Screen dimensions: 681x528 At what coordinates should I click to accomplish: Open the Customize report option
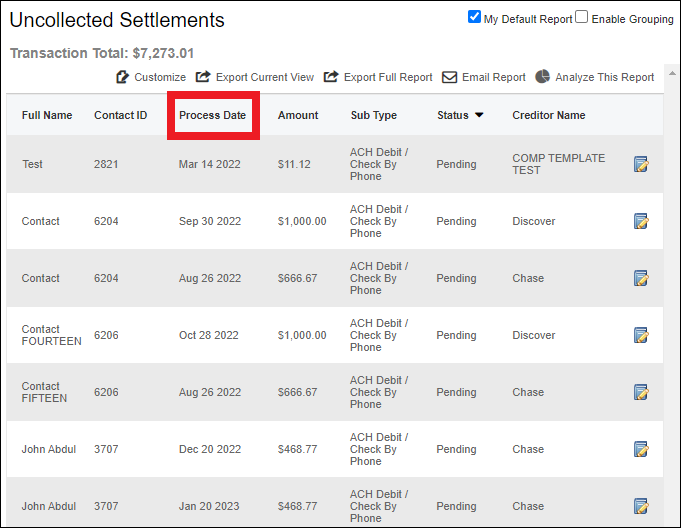point(151,77)
